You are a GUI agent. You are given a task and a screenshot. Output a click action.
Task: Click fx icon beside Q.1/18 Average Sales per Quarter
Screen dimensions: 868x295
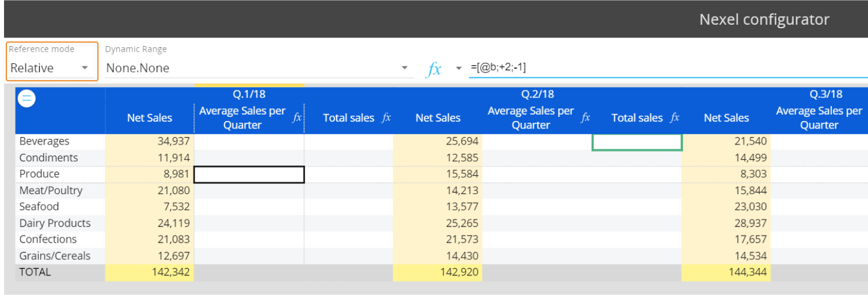[x=297, y=118]
